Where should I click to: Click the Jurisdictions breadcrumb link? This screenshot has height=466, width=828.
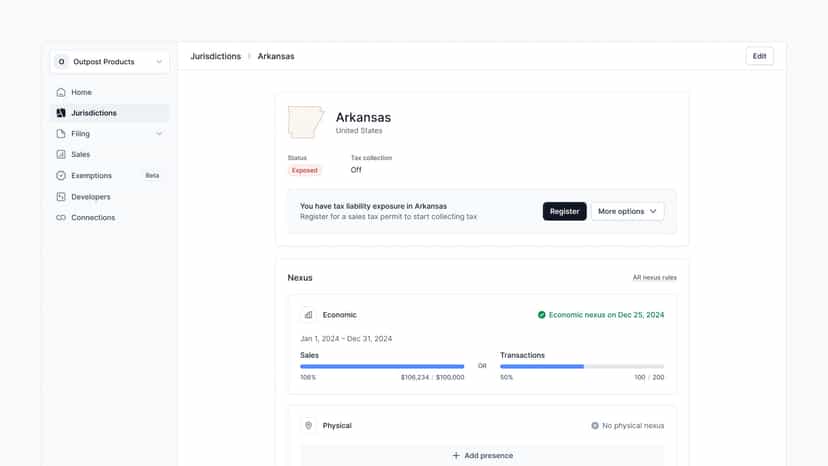(215, 56)
